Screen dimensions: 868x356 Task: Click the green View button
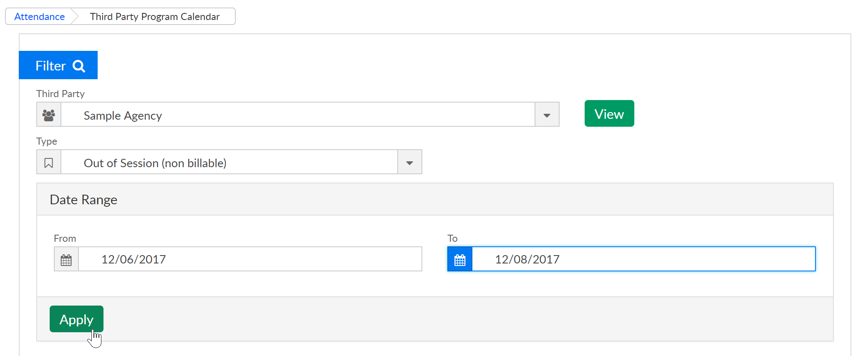(609, 113)
